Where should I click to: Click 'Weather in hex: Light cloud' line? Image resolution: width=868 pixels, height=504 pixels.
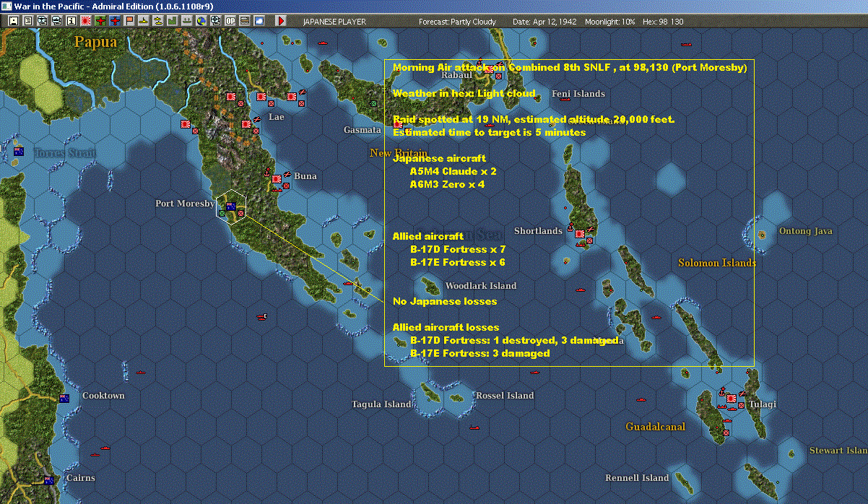(464, 94)
